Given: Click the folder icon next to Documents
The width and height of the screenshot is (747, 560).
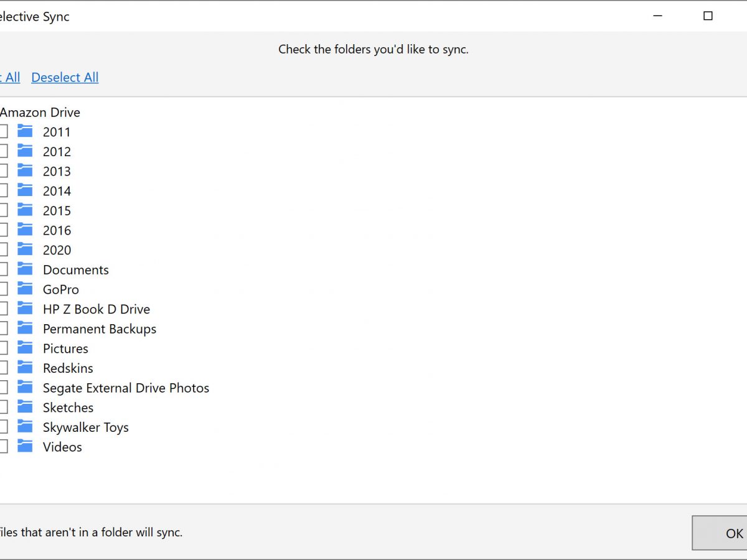Looking at the screenshot, I should (25, 269).
